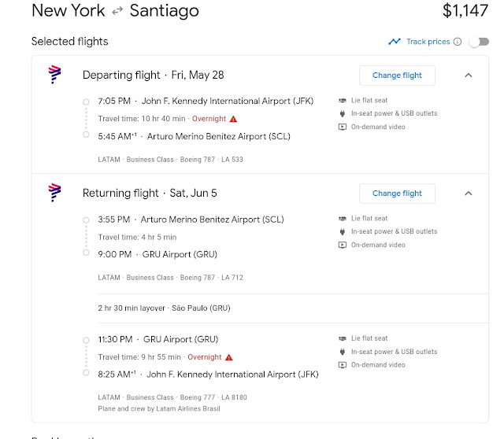Click the Overnight warning icon on GRU flight
The image size is (504, 439).
click(x=229, y=357)
